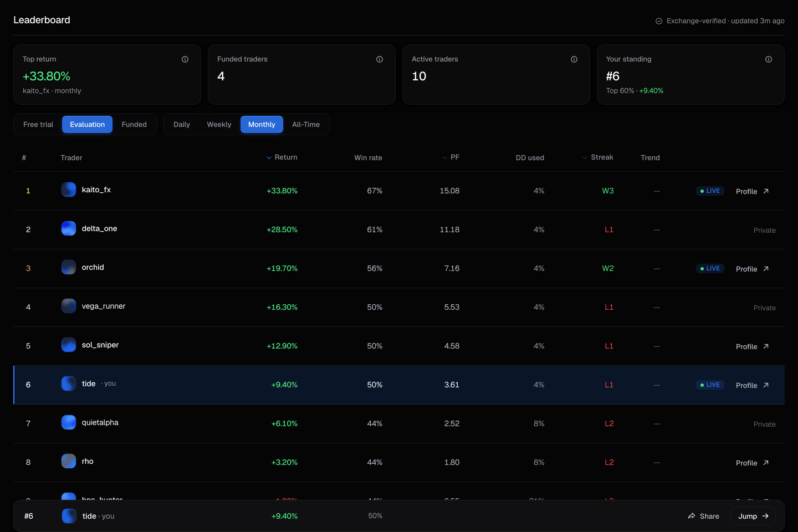The image size is (798, 532).
Task: Click tide avatar in bottom sticky bar
Action: (69, 516)
